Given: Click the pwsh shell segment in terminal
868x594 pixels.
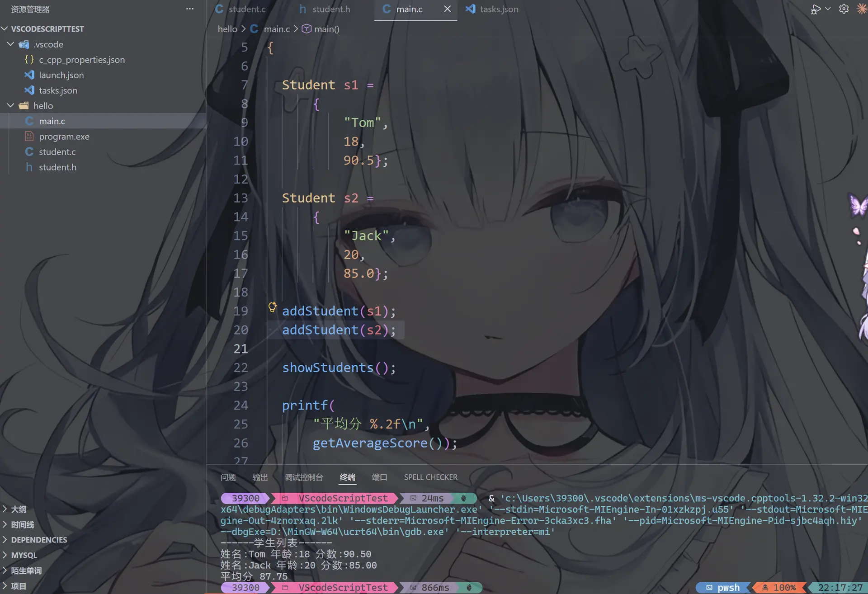Looking at the screenshot, I should point(723,587).
